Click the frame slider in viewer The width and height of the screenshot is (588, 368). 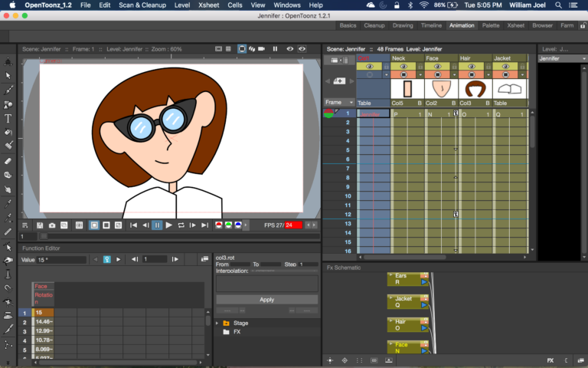coord(179,236)
